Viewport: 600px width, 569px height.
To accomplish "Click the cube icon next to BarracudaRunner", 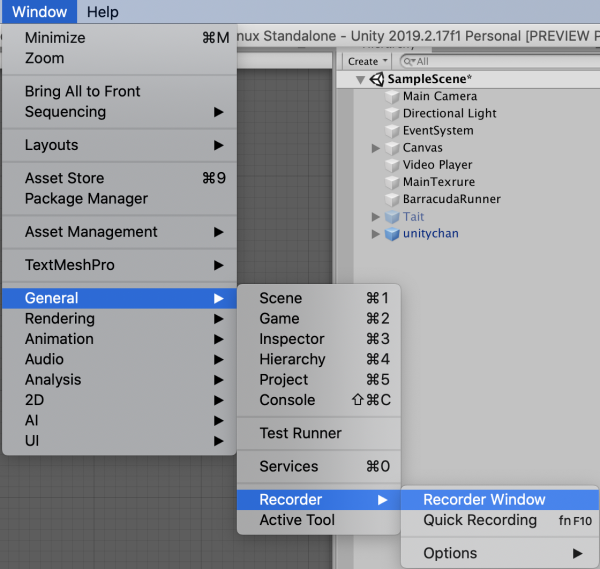I will pyautogui.click(x=392, y=200).
